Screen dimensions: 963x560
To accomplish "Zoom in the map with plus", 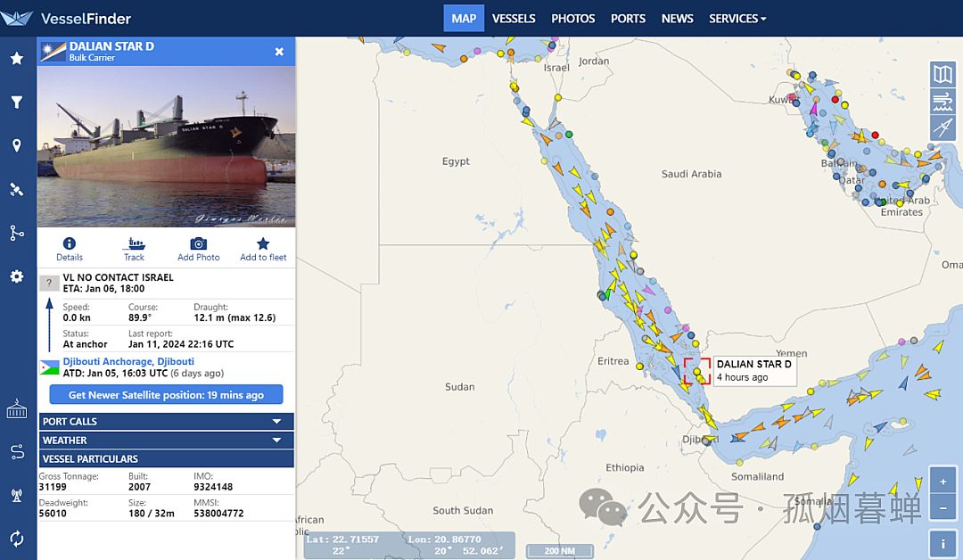I will point(942,482).
